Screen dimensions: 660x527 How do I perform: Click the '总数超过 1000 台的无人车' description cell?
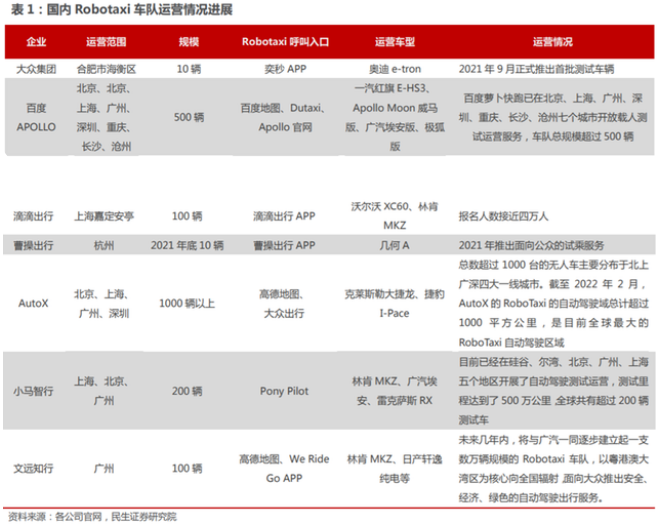pos(554,303)
